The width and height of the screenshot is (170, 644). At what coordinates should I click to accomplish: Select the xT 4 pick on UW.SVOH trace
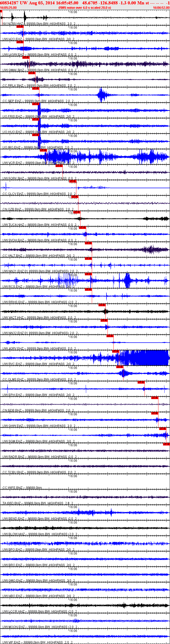pyautogui.click(x=82, y=228)
